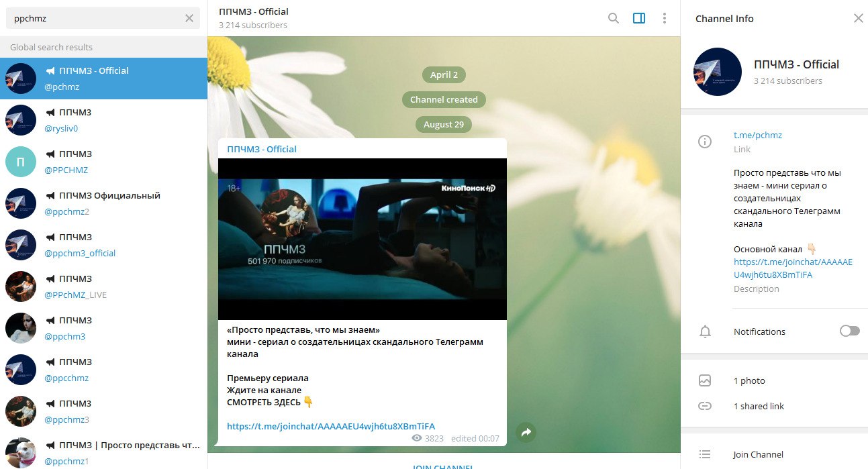Open the joinchat link in channel description
The image size is (868, 469).
point(793,268)
